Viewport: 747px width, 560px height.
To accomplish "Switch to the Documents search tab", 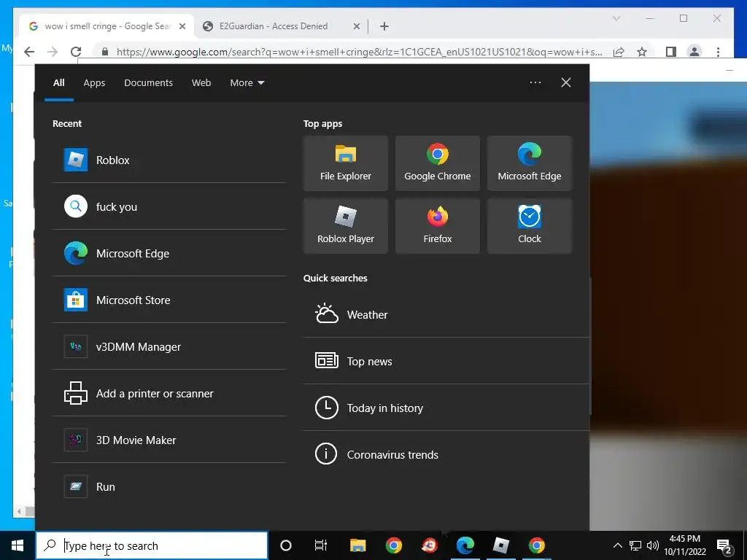I will pos(148,83).
